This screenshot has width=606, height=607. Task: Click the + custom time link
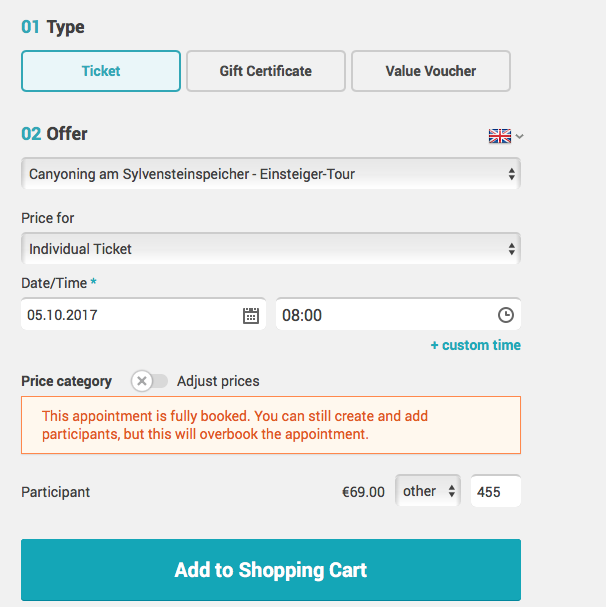click(476, 345)
